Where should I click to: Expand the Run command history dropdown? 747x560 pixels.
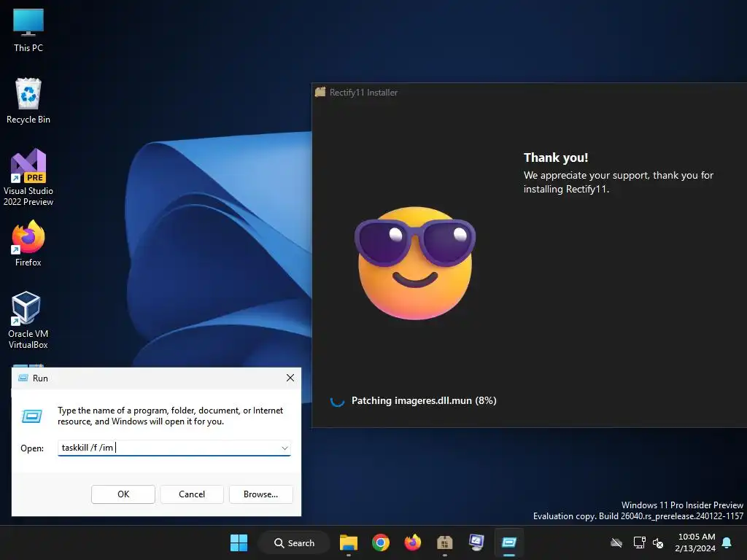coord(285,448)
